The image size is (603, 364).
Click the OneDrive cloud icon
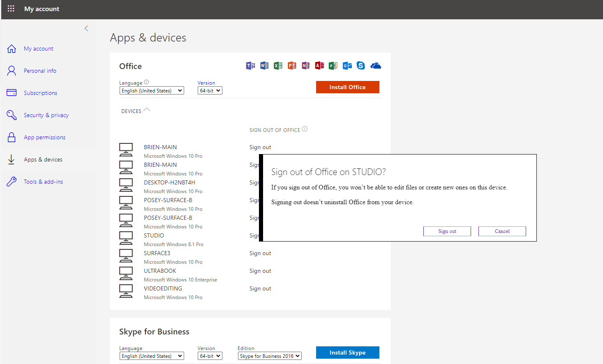coord(376,66)
